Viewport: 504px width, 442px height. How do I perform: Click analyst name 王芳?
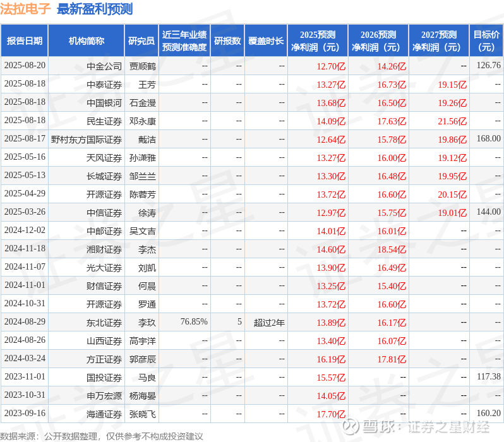click(147, 85)
